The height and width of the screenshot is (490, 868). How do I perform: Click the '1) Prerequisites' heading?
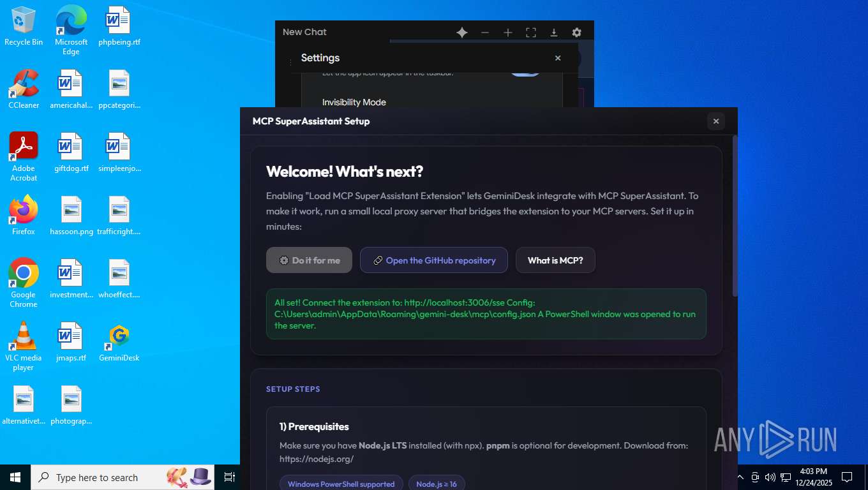[x=314, y=427]
